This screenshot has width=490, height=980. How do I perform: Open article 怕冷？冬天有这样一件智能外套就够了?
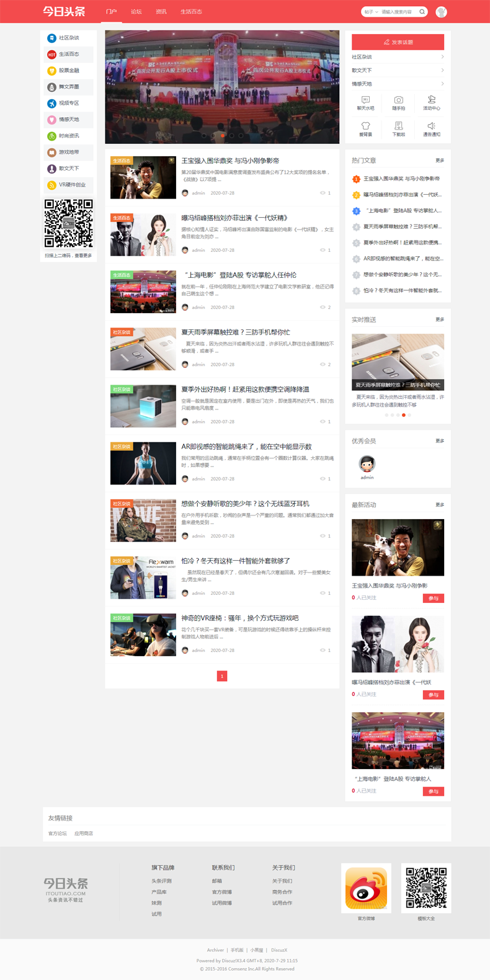point(236,561)
